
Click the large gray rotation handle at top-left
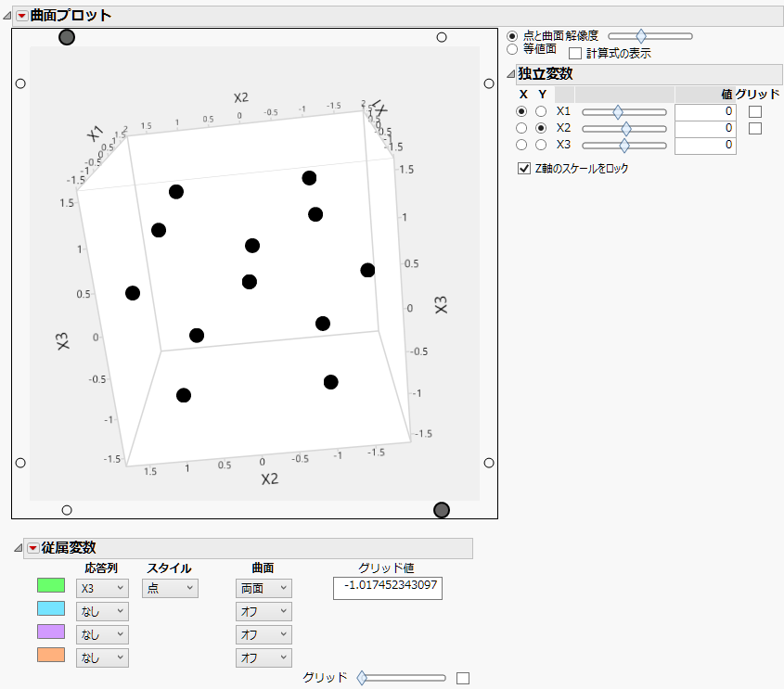67,37
